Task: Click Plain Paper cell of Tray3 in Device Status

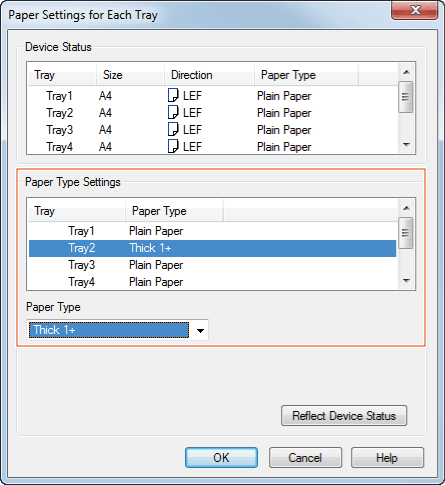Action: (284, 130)
